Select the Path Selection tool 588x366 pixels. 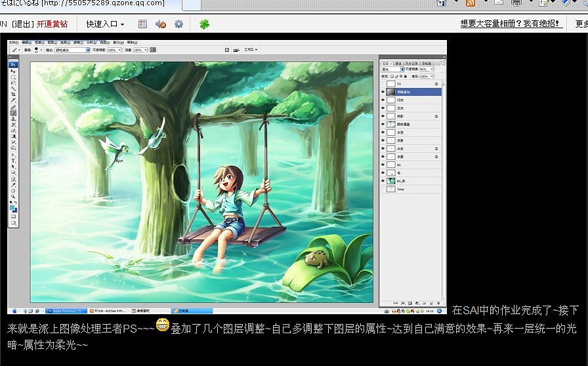click(13, 167)
